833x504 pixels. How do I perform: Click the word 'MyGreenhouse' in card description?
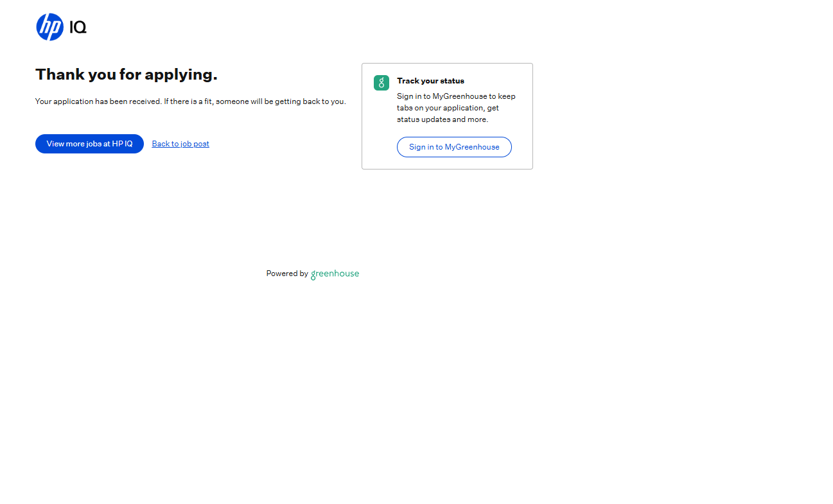pos(459,96)
